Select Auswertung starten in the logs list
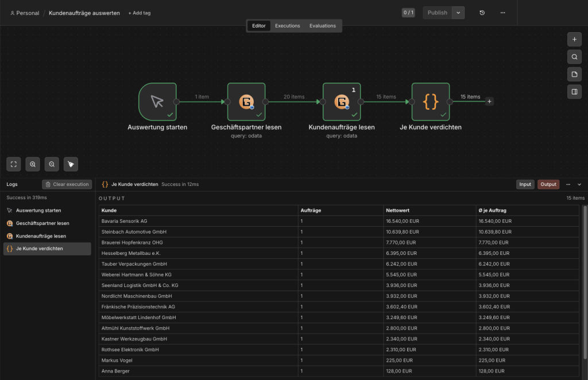 [x=47, y=211]
